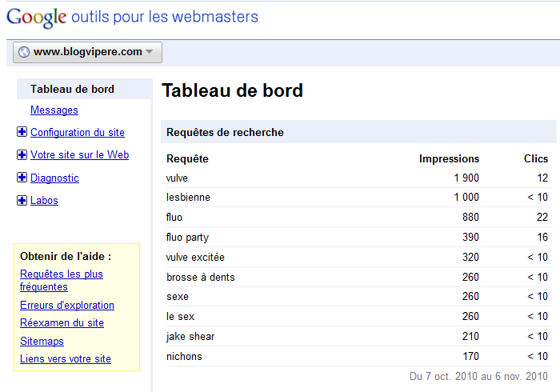Expand the Labos plus icon

[22, 200]
